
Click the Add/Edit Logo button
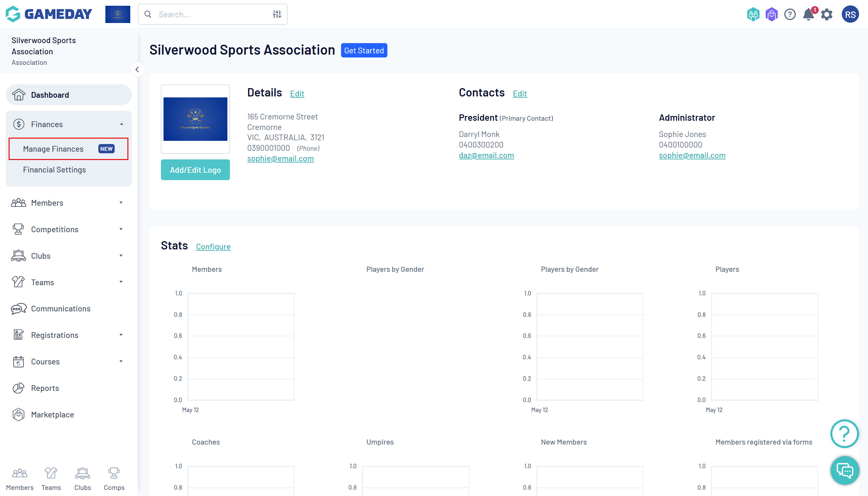pos(195,170)
